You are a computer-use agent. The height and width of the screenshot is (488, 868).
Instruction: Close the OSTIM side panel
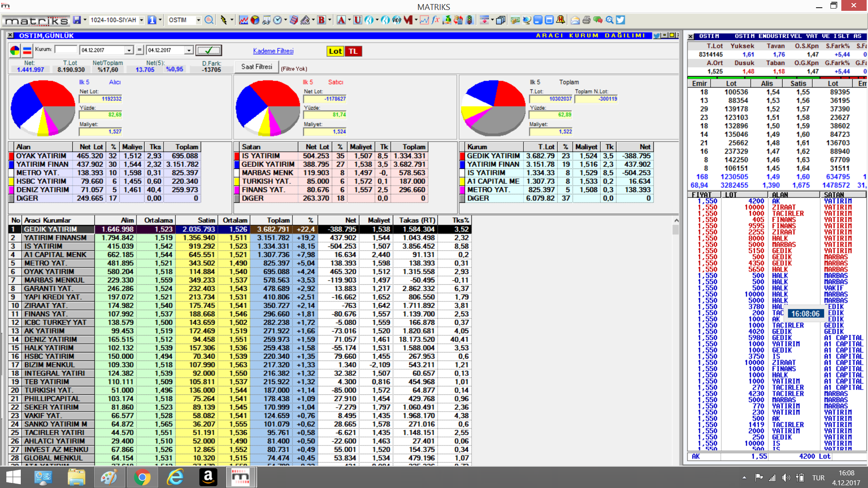[x=691, y=36]
